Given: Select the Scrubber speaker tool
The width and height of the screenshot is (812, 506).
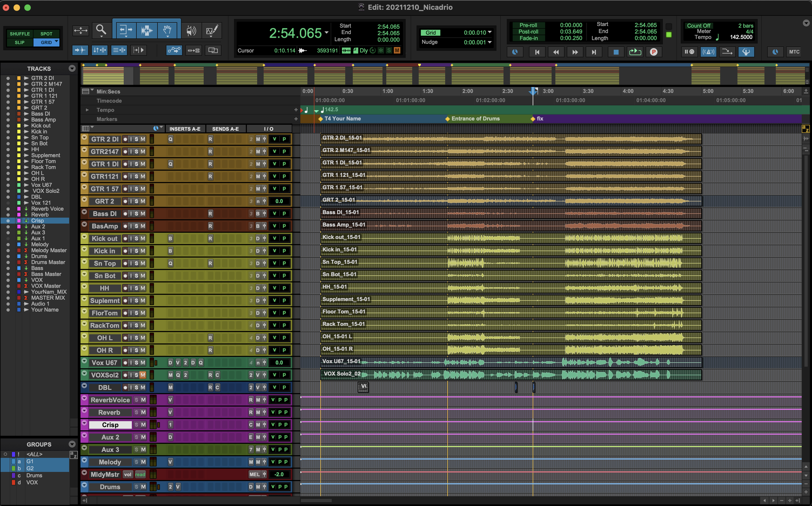Looking at the screenshot, I should tap(191, 31).
